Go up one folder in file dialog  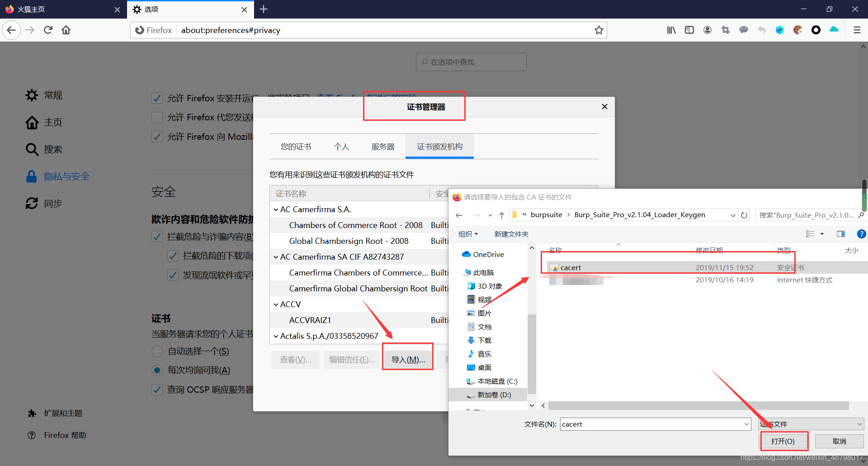(x=502, y=215)
